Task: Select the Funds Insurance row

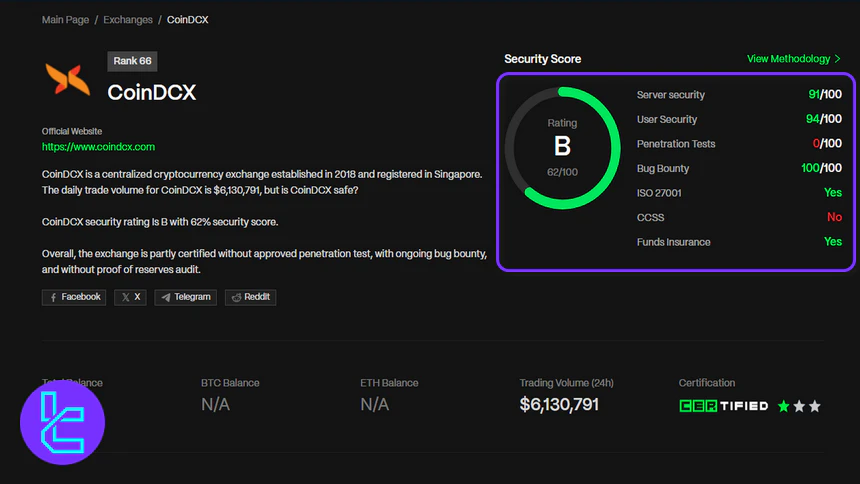Action: point(739,242)
